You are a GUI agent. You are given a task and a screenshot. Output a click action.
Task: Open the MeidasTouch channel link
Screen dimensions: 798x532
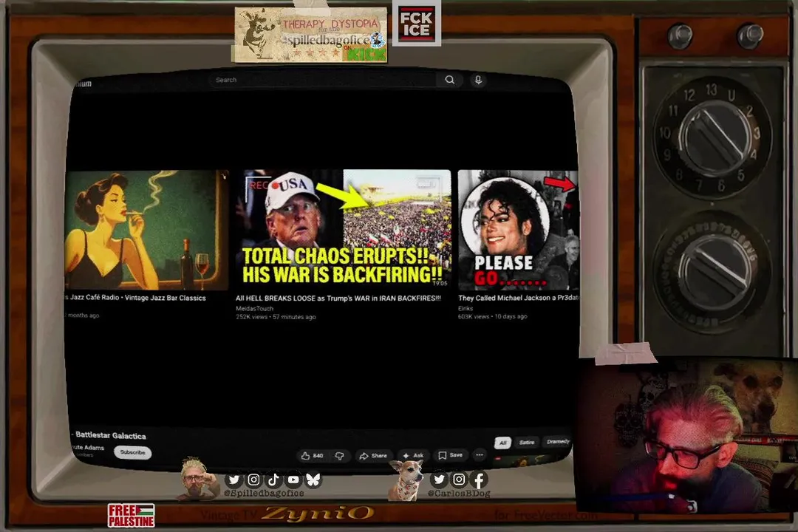click(x=254, y=309)
